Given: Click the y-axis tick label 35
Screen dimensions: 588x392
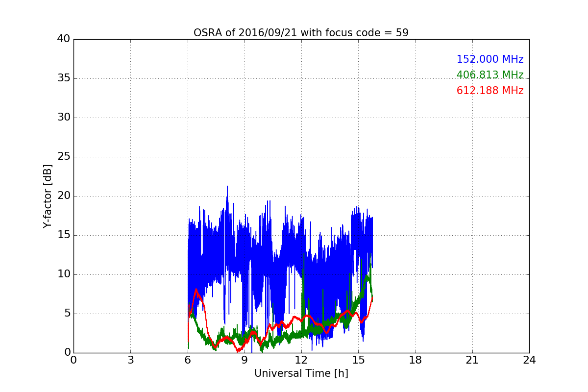Looking at the screenshot, I should tap(64, 78).
